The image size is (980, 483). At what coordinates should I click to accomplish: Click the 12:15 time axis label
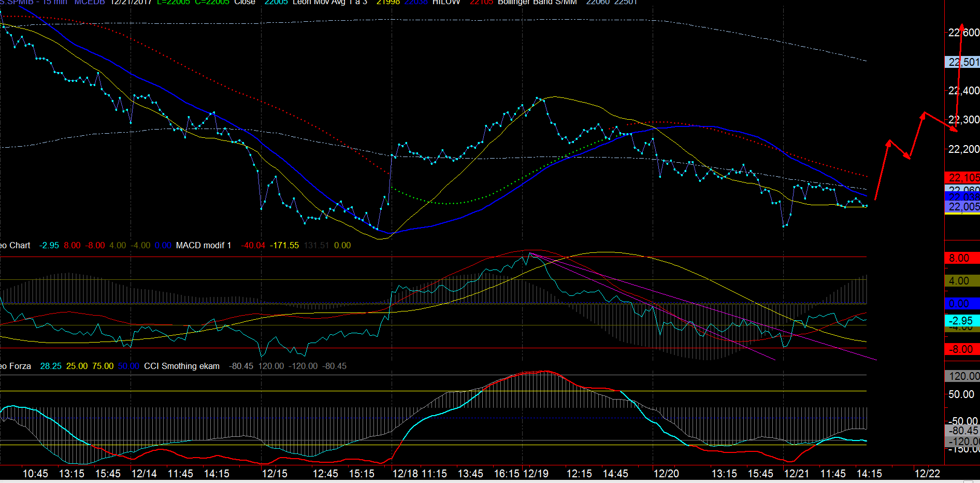(x=579, y=474)
